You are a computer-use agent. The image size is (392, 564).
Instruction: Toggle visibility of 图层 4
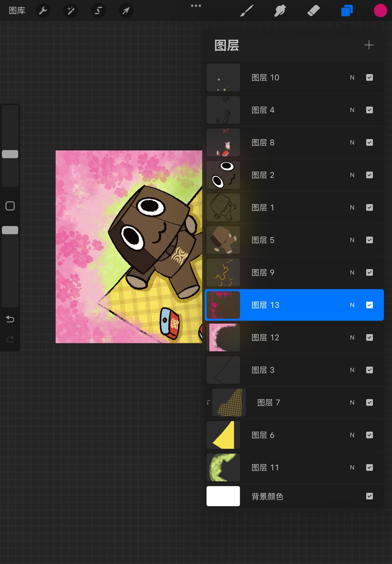click(369, 110)
